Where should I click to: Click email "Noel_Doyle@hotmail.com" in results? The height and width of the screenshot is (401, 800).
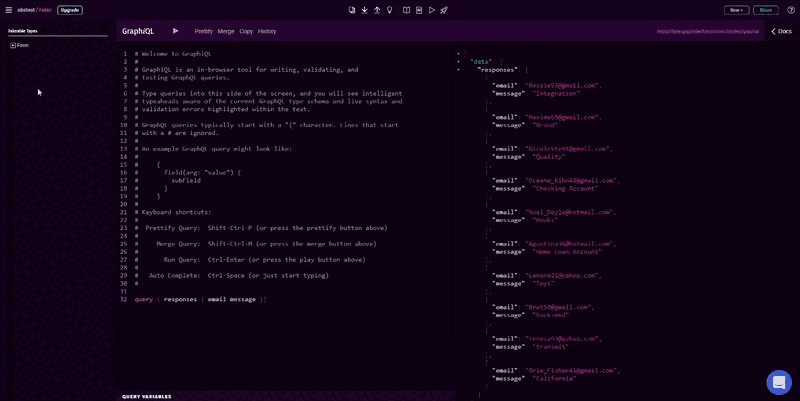coord(569,212)
